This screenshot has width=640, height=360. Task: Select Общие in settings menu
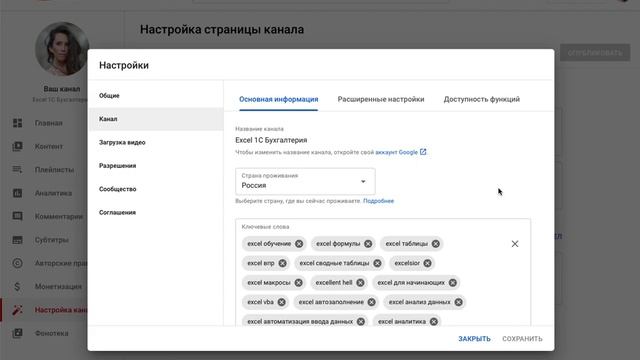(x=156, y=96)
